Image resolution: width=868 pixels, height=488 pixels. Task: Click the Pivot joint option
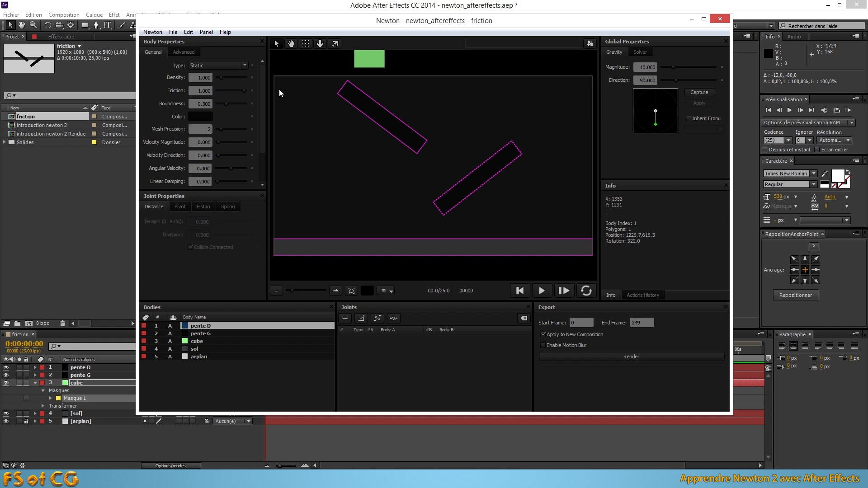(x=180, y=206)
